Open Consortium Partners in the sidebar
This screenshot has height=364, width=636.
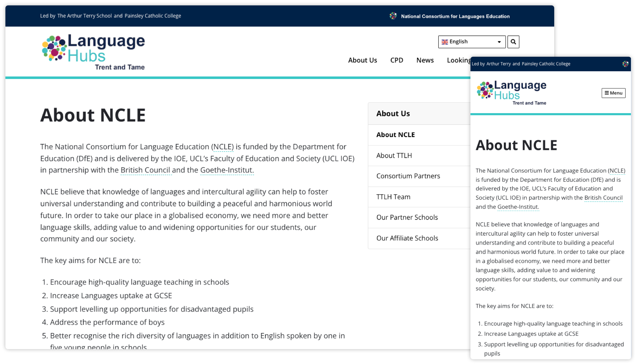pos(419,176)
